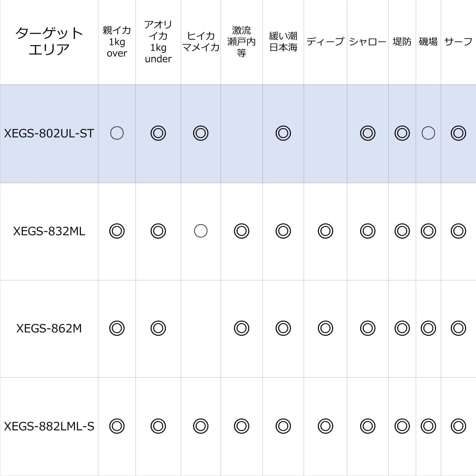Click double circle for XEGS-862M 堤防

[x=402, y=328]
